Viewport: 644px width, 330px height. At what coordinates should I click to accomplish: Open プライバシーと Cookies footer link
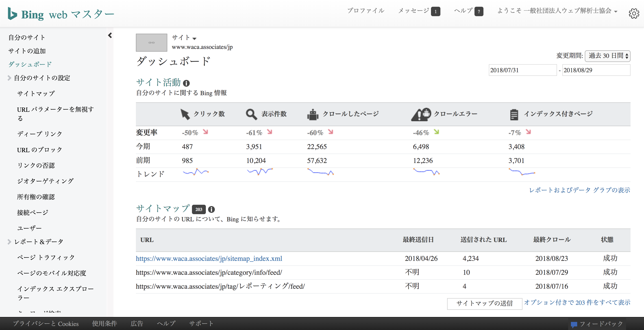[46, 324]
